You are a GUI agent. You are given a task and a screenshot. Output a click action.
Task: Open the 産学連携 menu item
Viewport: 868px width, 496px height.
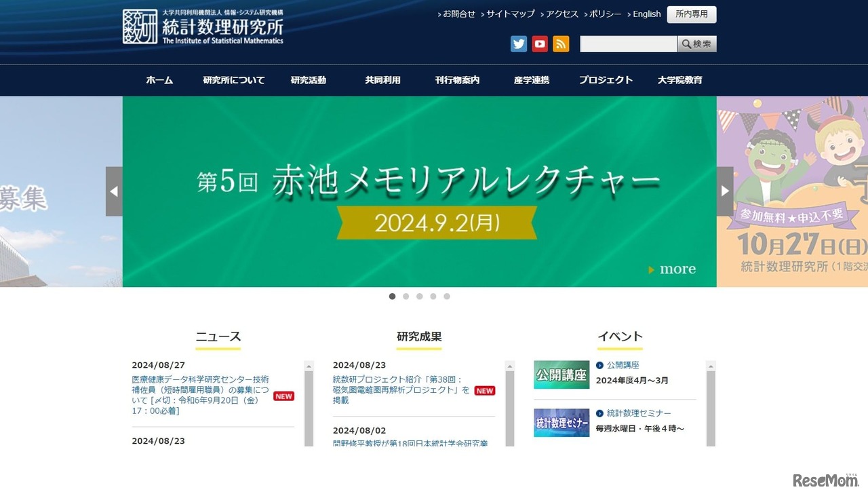(x=531, y=80)
